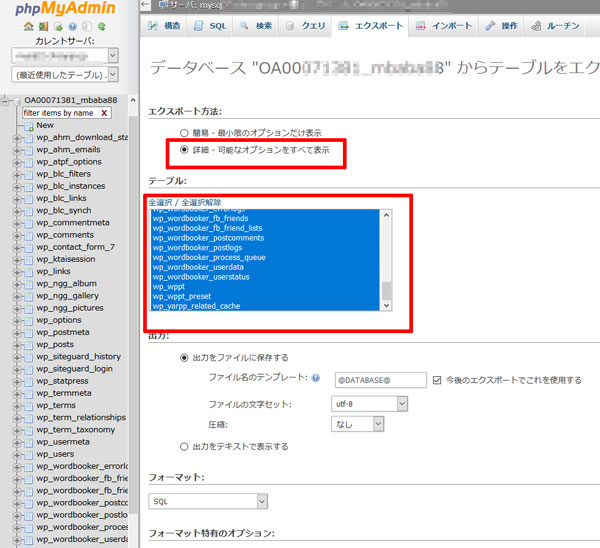This screenshot has width=600, height=548.
Task: Open the wp_options table link
Action: (x=59, y=320)
